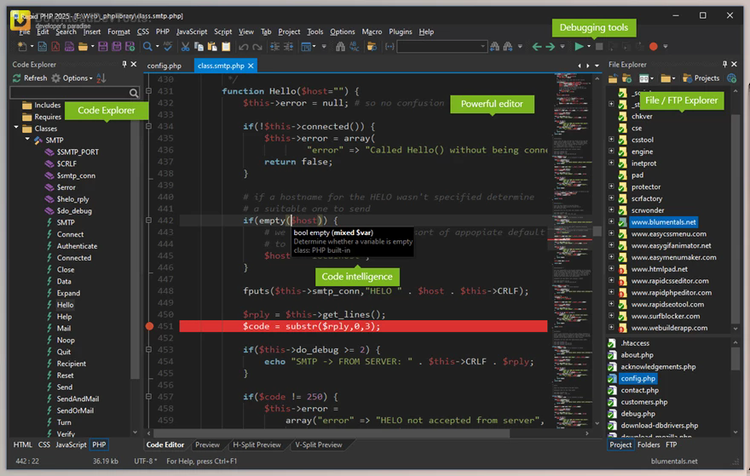
Task: Click the folder-up icon in File Explorer
Action: pos(613,78)
